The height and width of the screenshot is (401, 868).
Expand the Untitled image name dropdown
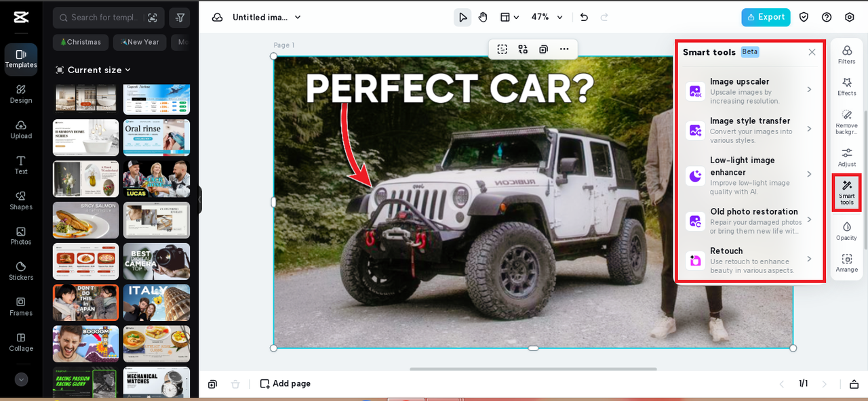click(267, 17)
